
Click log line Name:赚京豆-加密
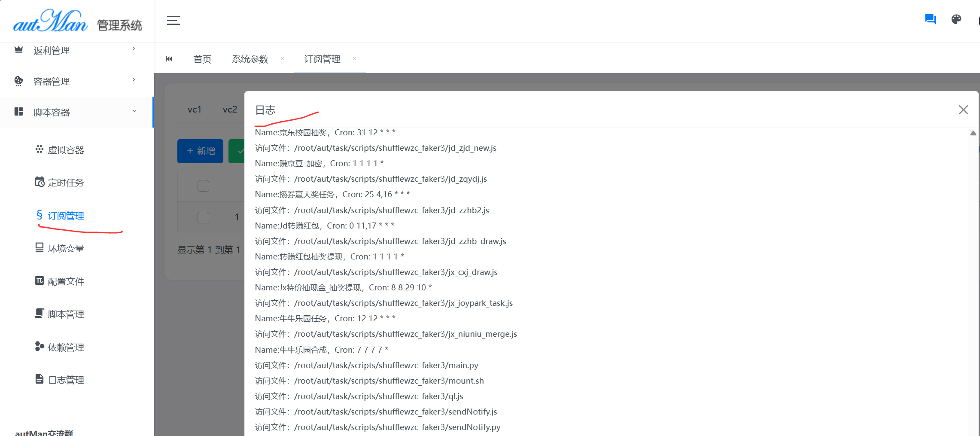[319, 164]
